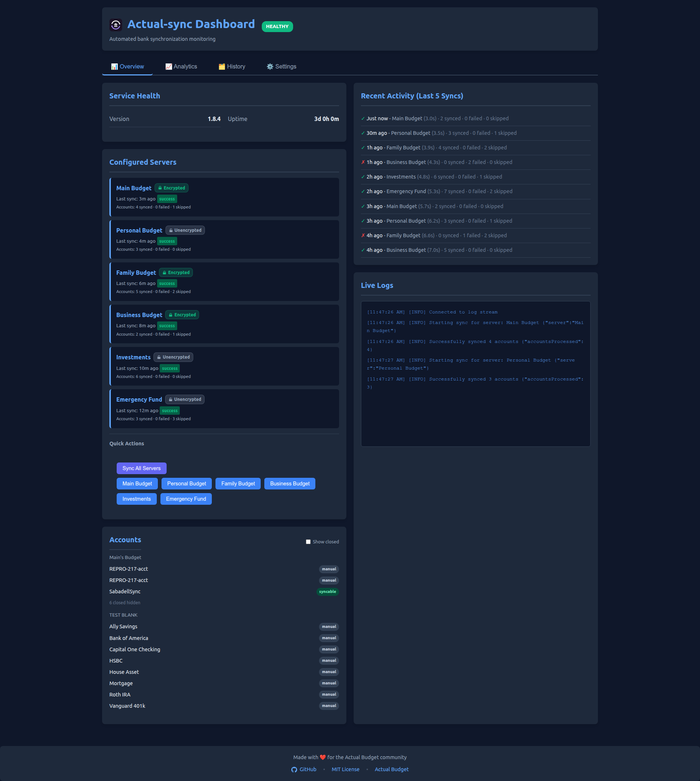
Task: Select the Bank of America account
Action: point(224,638)
